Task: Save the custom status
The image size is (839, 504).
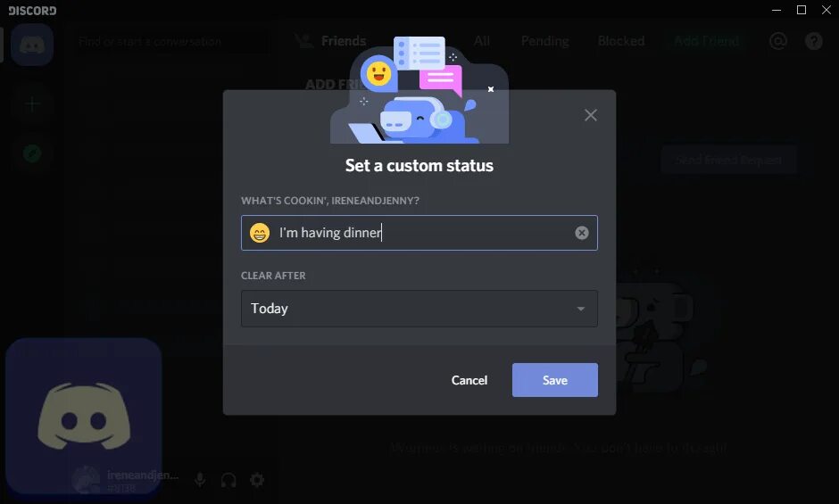Action: tap(555, 380)
